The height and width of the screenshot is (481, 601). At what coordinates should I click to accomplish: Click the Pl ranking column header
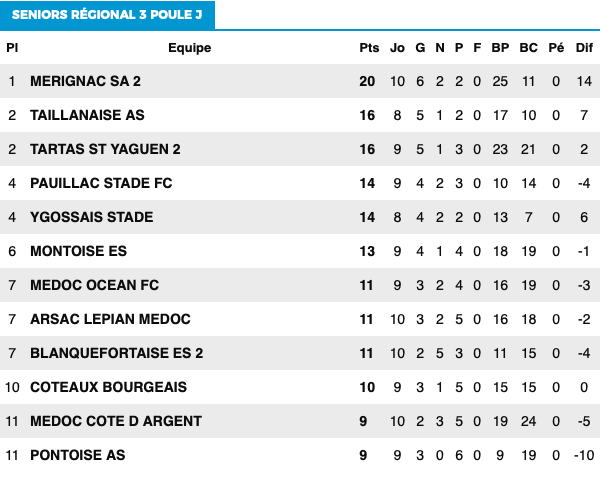click(x=12, y=48)
